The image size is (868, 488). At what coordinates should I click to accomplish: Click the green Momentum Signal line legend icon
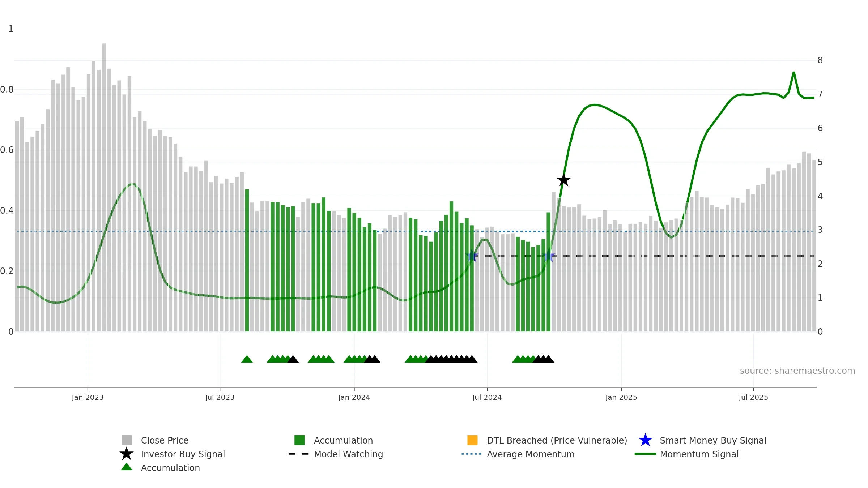(645, 454)
